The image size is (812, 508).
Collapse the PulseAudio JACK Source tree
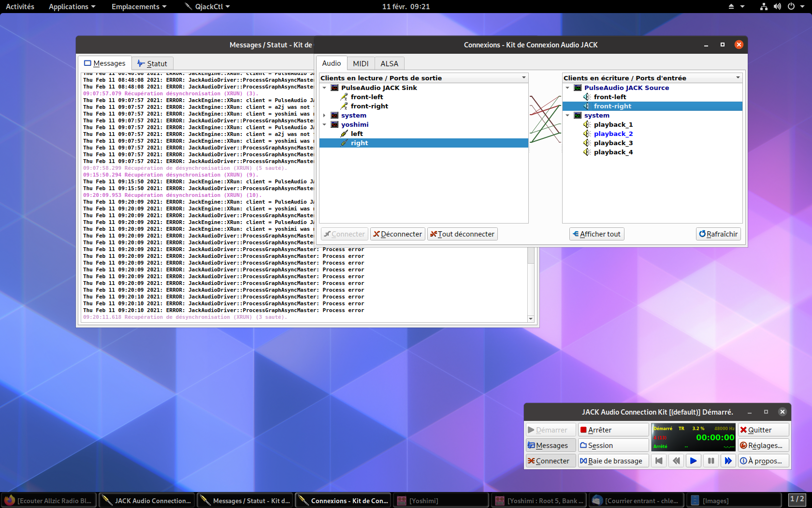(x=567, y=88)
